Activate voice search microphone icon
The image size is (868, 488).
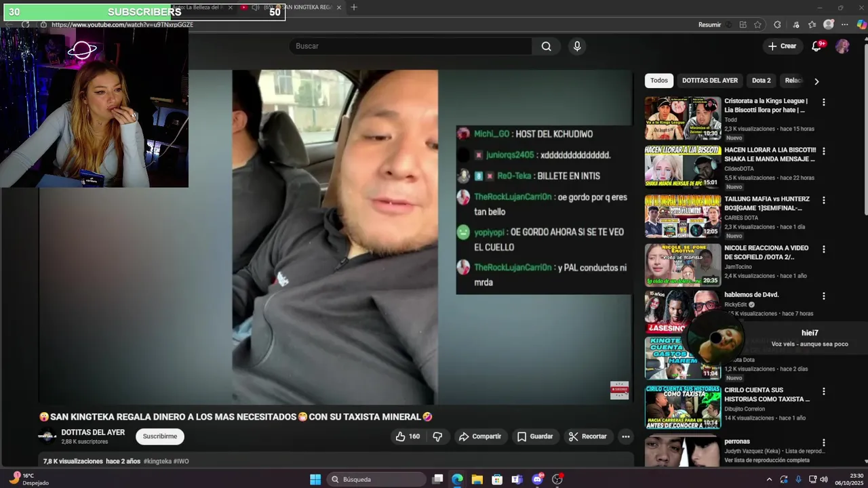[x=577, y=46]
